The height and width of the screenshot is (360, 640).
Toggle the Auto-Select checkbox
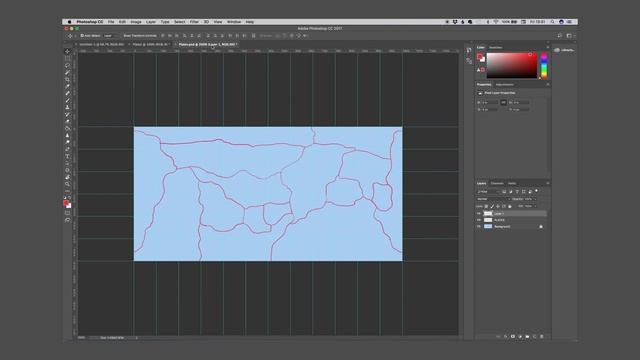pos(82,36)
